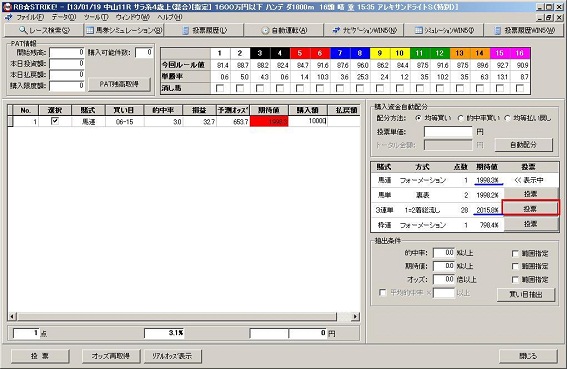
Task: Enable the 平均的中率 checkbox
Action: tap(383, 292)
